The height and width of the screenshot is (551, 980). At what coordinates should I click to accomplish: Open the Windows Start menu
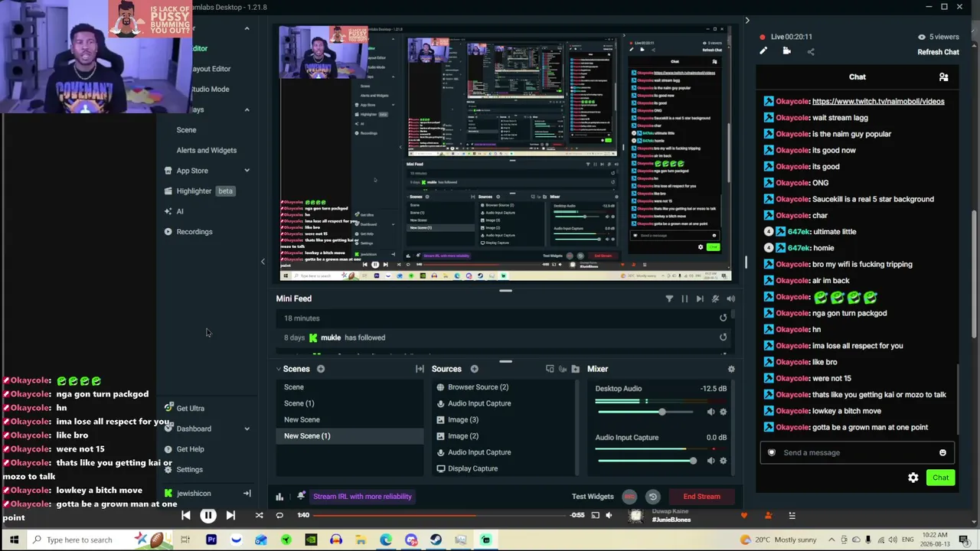14,540
